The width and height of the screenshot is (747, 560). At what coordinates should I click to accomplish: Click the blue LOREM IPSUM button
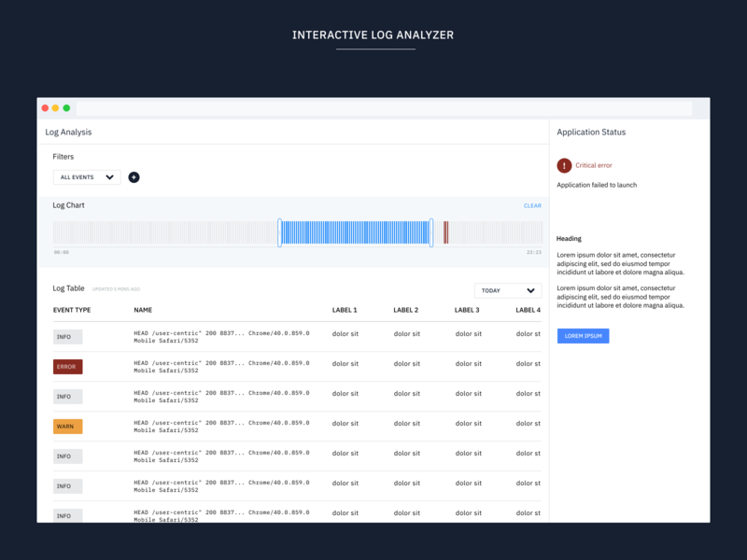[583, 335]
